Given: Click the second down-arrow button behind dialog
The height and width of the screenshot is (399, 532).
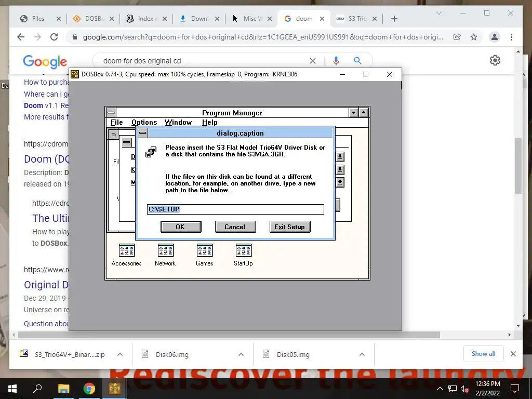Looking at the screenshot, I should 340,170.
